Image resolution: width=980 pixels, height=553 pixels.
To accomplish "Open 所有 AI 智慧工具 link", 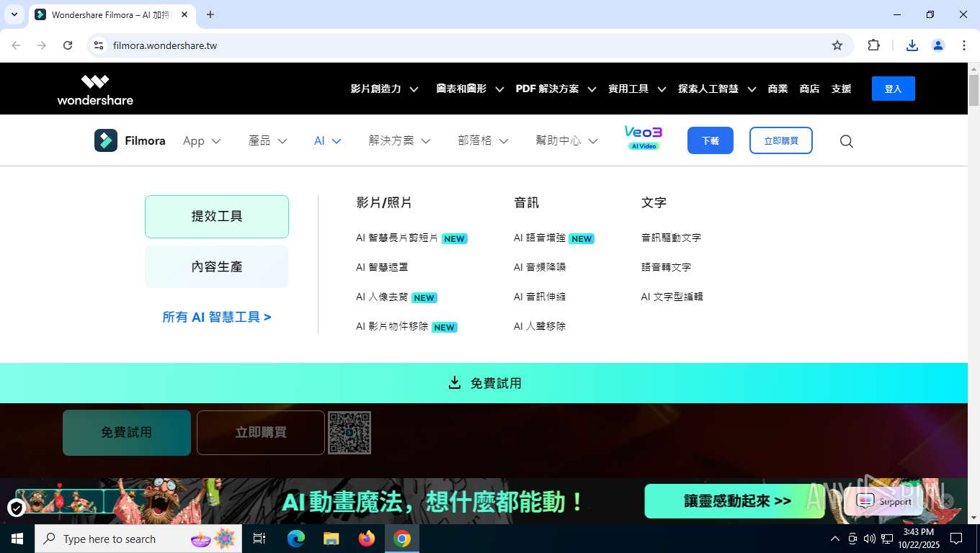I will [217, 317].
